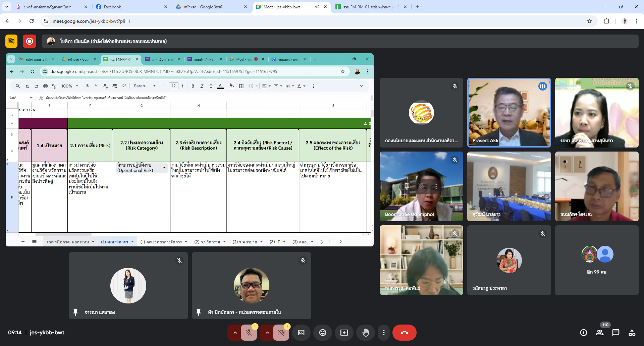Raise hand in the meeting

click(365, 333)
